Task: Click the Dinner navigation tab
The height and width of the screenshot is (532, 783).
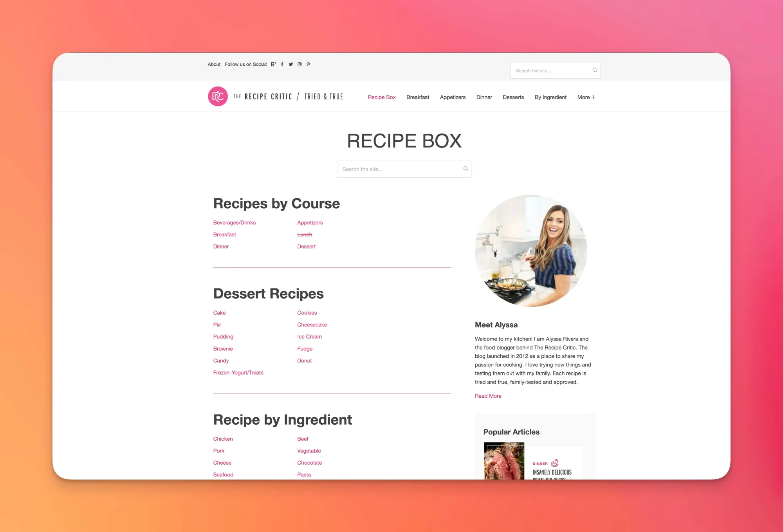Action: pos(484,97)
